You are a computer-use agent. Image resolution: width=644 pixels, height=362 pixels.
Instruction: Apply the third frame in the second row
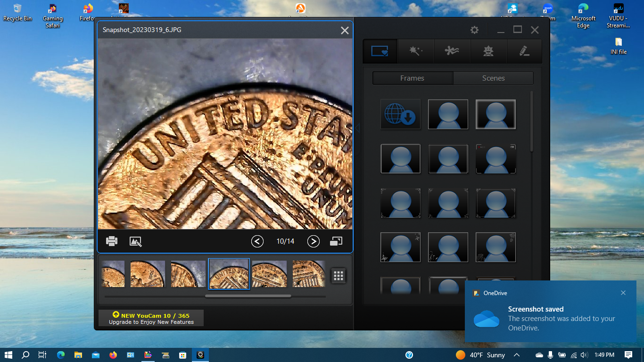pyautogui.click(x=495, y=159)
